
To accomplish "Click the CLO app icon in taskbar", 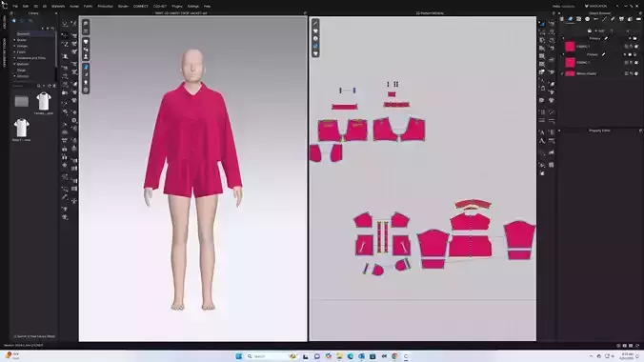I will pyautogui.click(x=406, y=356).
